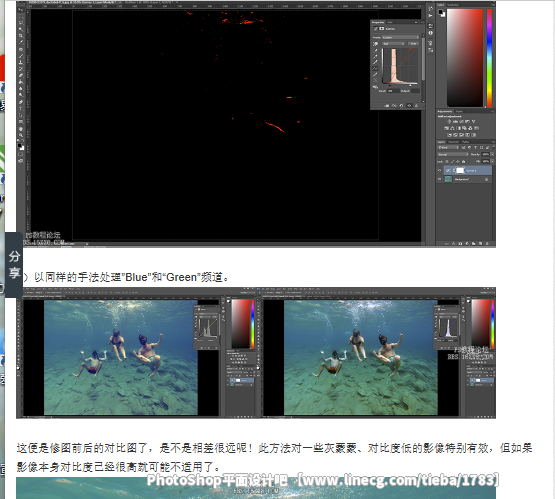Click the toolbar foreground/background color squares
The image size is (555, 499).
point(21,147)
